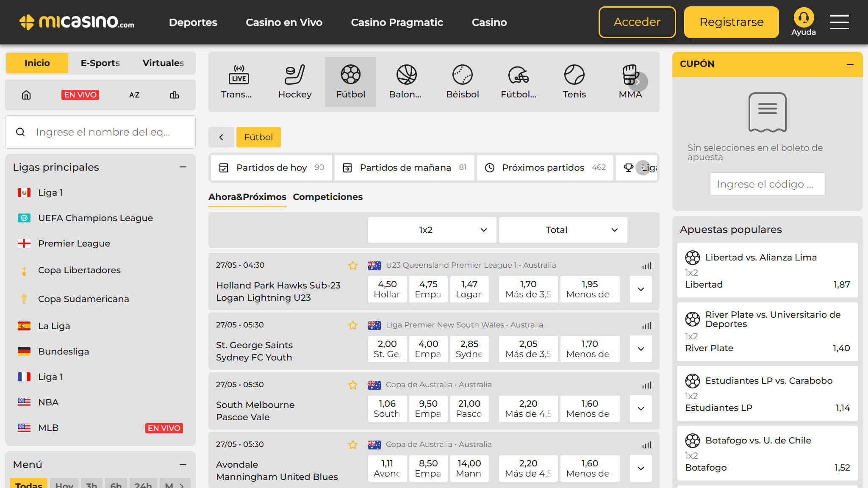Collapse the Menú panel

pos(183,465)
